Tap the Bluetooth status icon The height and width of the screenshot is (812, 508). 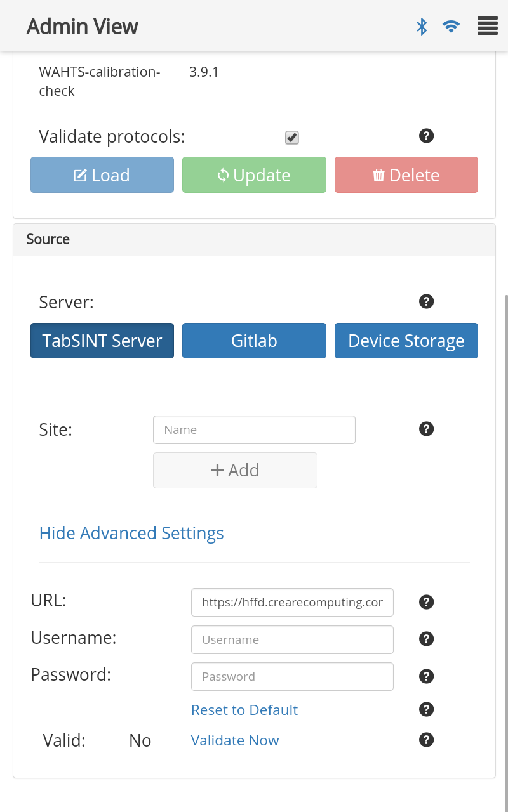(x=422, y=27)
